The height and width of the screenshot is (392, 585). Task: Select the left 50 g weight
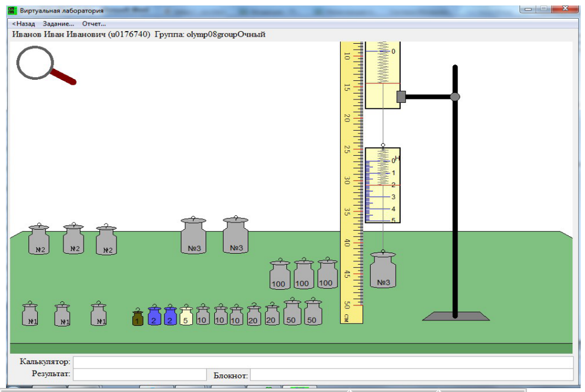292,312
